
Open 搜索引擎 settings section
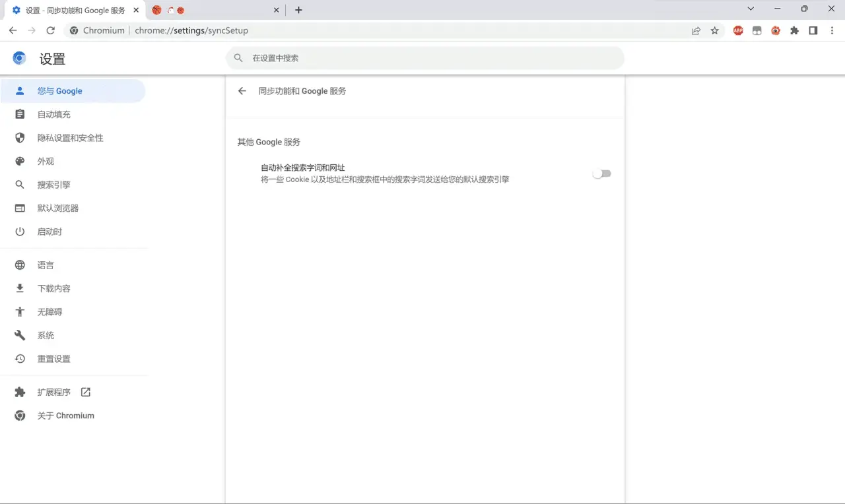53,185
